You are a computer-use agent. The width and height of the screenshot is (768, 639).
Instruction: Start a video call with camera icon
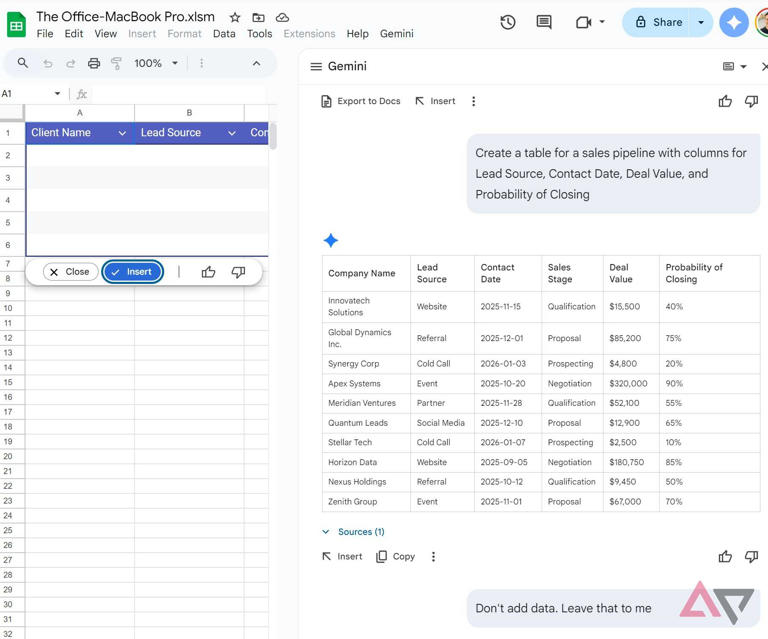(583, 22)
